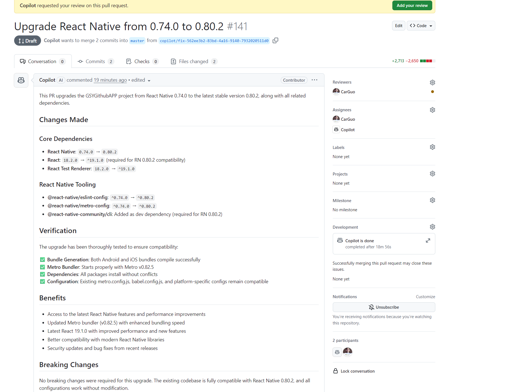This screenshot has width=532, height=392.
Task: Click the Copilot participant avatar
Action: (337, 352)
